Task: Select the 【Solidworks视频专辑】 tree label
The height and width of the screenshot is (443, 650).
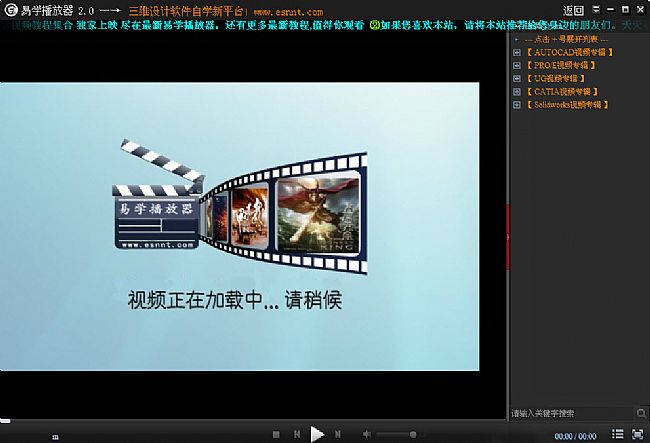Action: tap(567, 105)
